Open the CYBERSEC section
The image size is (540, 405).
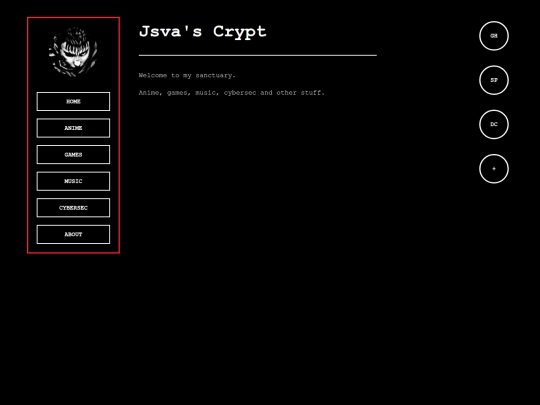tap(73, 208)
